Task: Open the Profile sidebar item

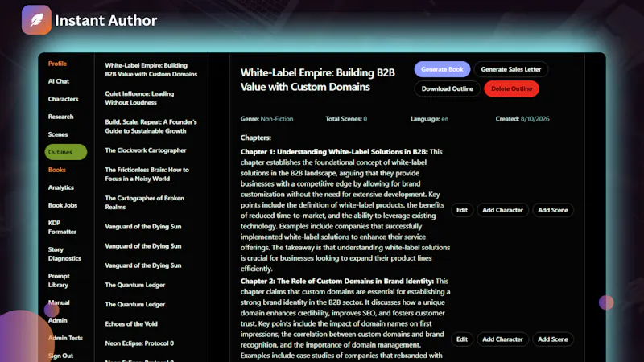Action: (x=57, y=64)
